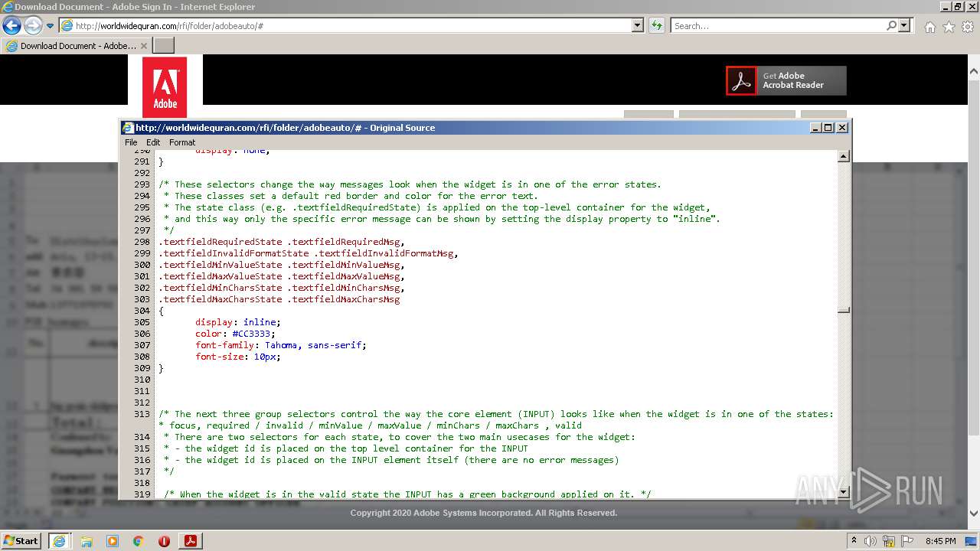Open the recent pages dropdown next to Forward
Screen dimensions: 980x551
(x=50, y=26)
